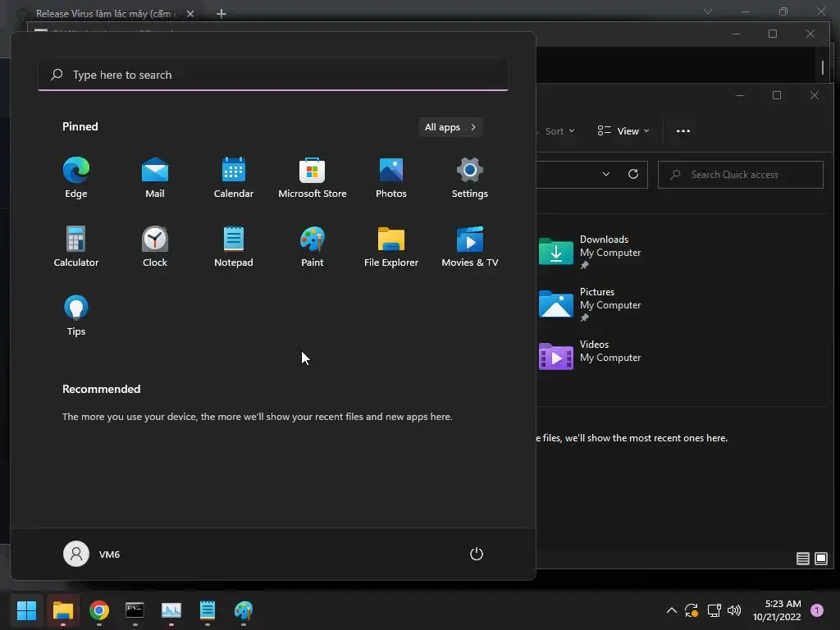This screenshot has height=630, width=840.
Task: Open the volume control tray icon
Action: click(x=734, y=610)
